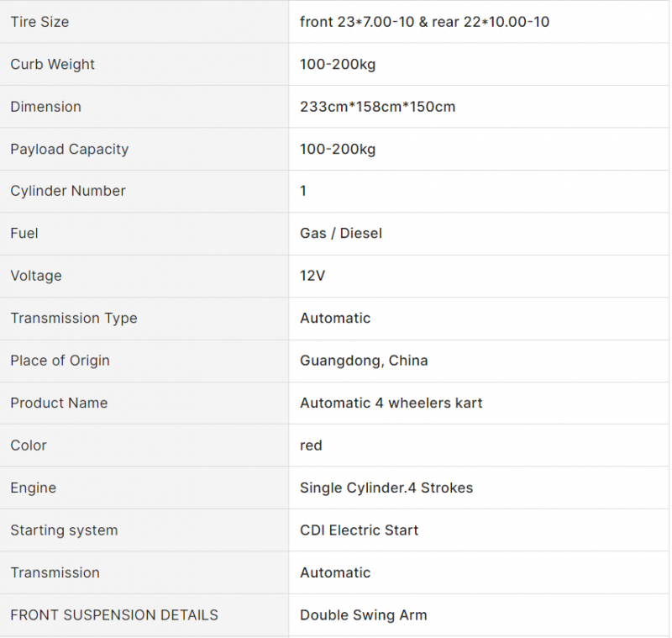Click the 12V voltage value
This screenshot has height=638, width=672.
pyautogui.click(x=312, y=276)
